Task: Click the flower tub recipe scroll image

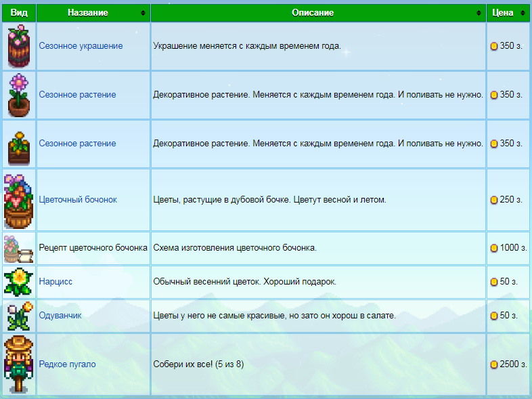Action: [x=19, y=249]
